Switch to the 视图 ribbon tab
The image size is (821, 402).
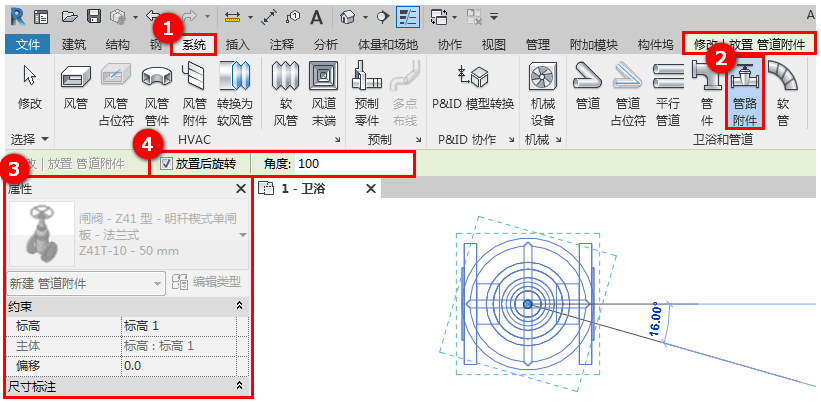click(x=493, y=44)
